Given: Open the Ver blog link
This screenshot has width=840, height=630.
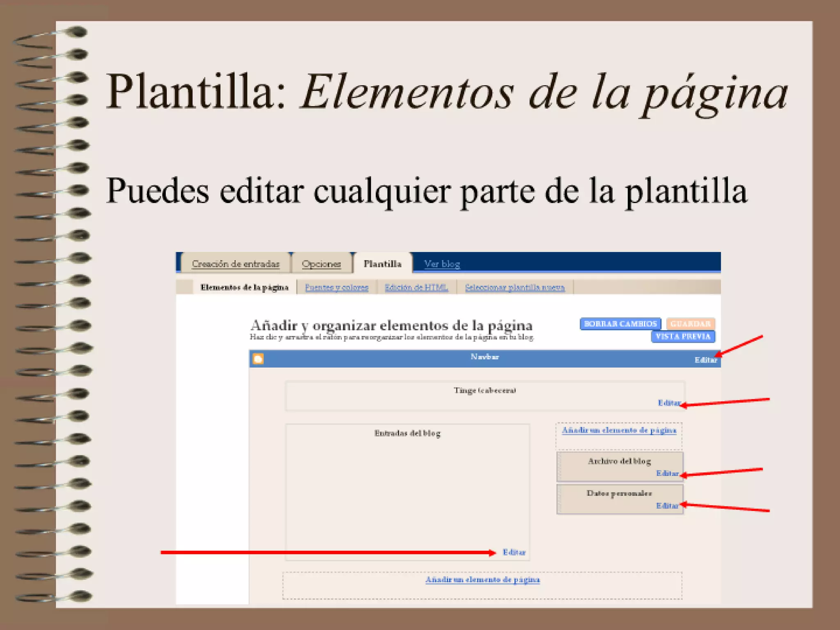Looking at the screenshot, I should click(442, 264).
